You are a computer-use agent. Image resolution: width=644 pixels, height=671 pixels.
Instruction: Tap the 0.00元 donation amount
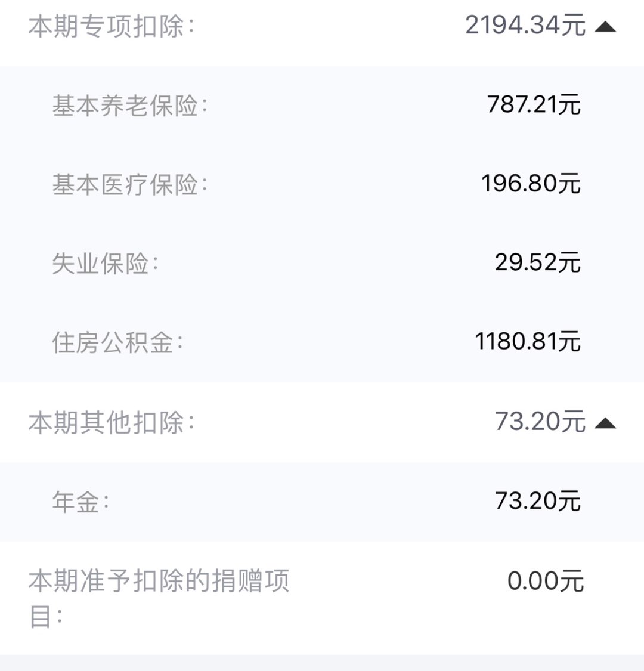546,581
